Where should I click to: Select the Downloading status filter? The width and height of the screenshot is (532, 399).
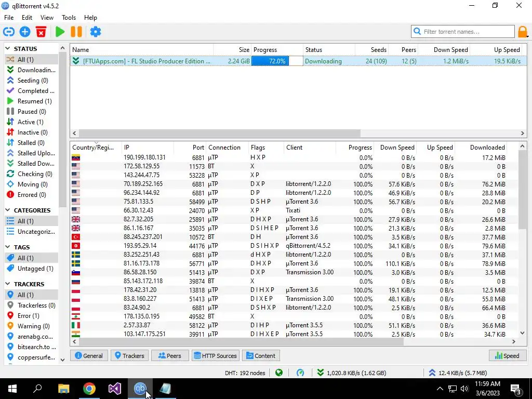tap(32, 70)
